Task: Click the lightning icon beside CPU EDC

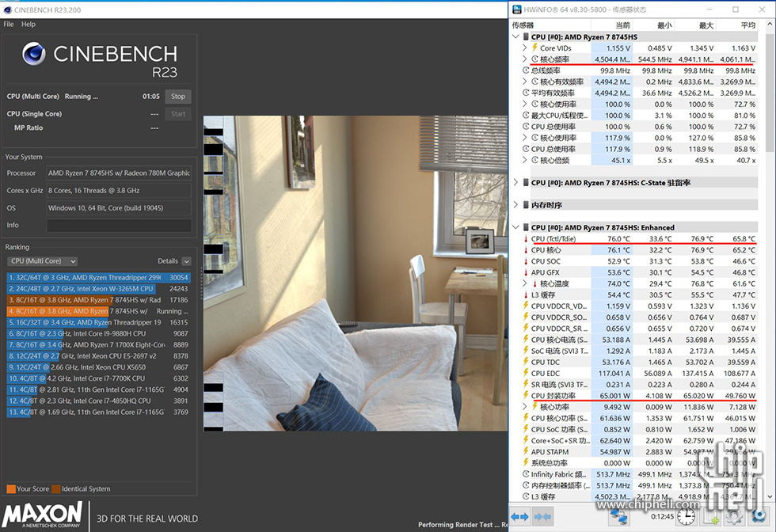Action: (x=526, y=373)
